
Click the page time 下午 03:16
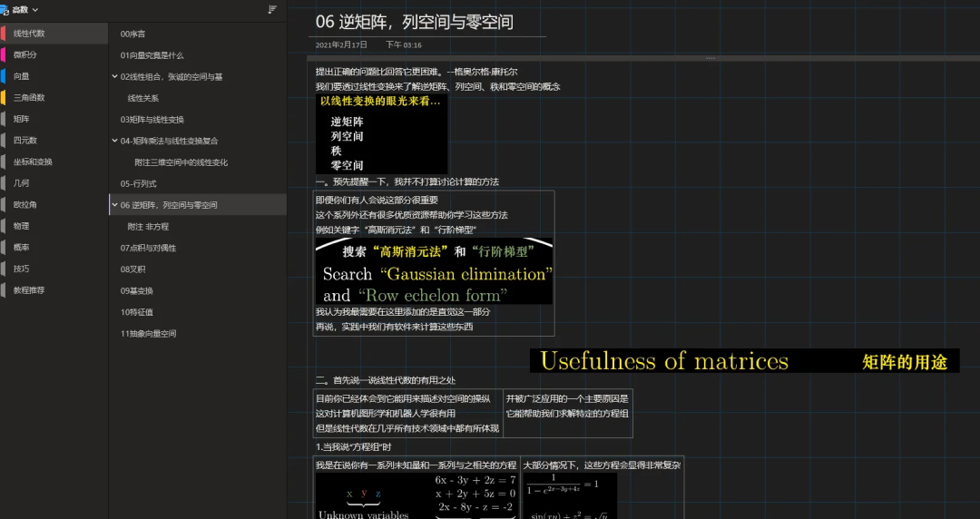click(x=403, y=45)
